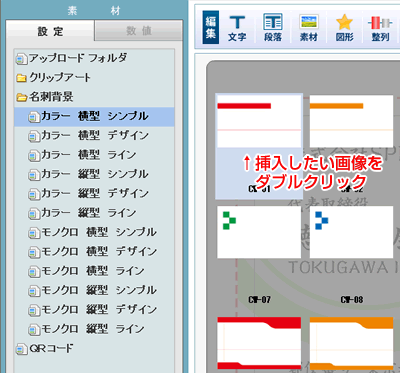This screenshot has width=400, height=373.
Task: Click the 名刺背景 open folder icon
Action: tap(22, 97)
